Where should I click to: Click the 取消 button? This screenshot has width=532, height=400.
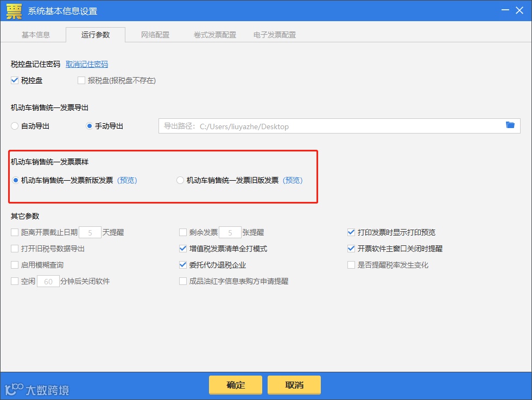294,385
